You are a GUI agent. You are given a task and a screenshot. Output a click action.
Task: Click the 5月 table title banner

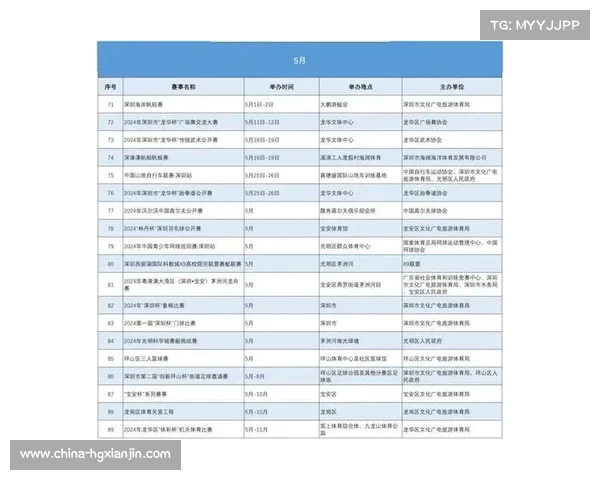[300, 60]
